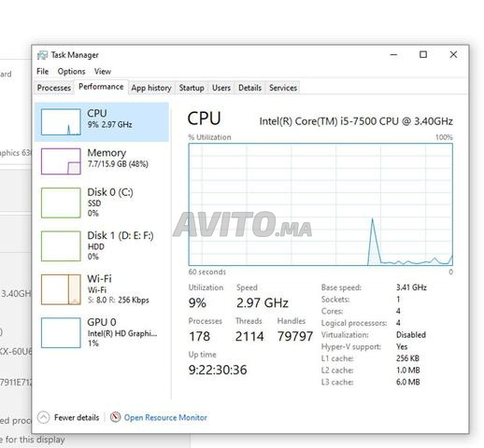
Task: Collapse view with Fewer details chevron icon
Action: (43, 417)
